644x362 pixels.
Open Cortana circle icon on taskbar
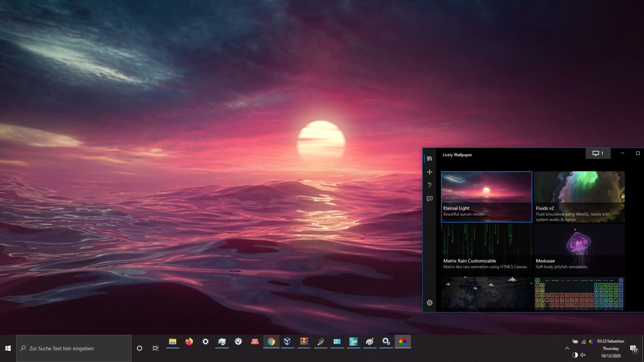click(x=140, y=348)
